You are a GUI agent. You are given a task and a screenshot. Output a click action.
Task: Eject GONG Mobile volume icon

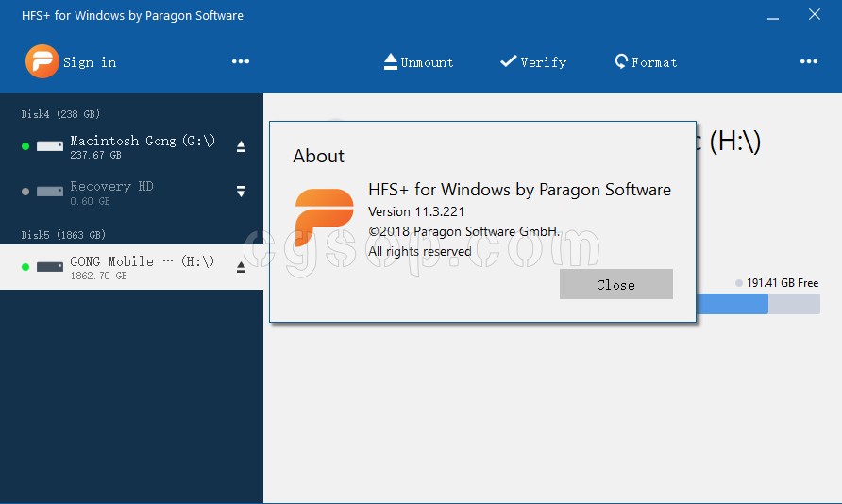241,268
